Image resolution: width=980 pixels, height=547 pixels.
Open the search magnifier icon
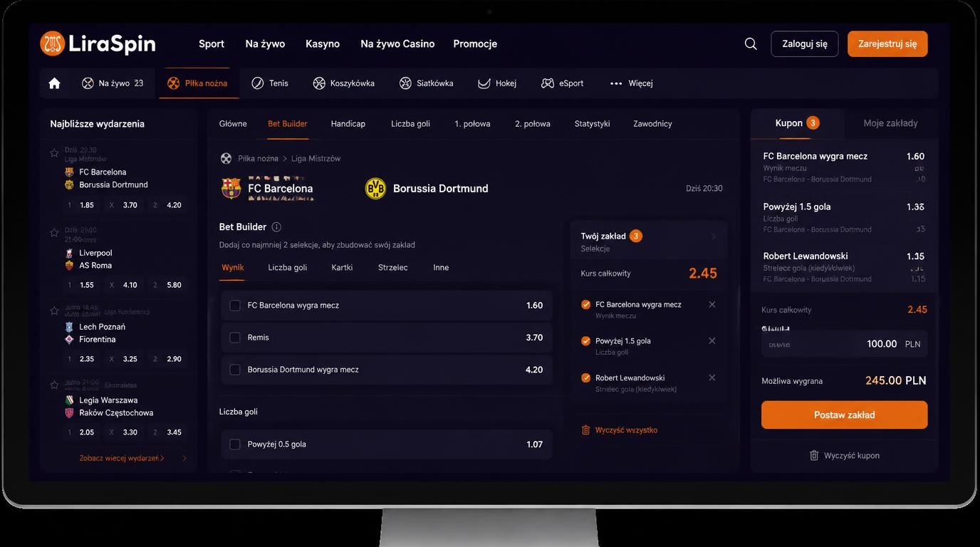[751, 43]
